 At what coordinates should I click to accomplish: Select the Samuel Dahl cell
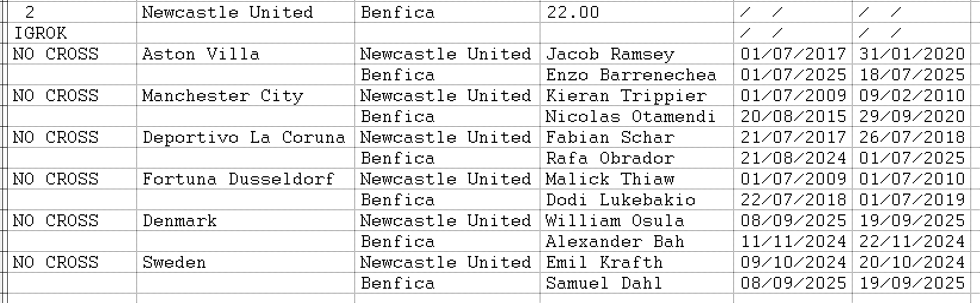coord(604,283)
